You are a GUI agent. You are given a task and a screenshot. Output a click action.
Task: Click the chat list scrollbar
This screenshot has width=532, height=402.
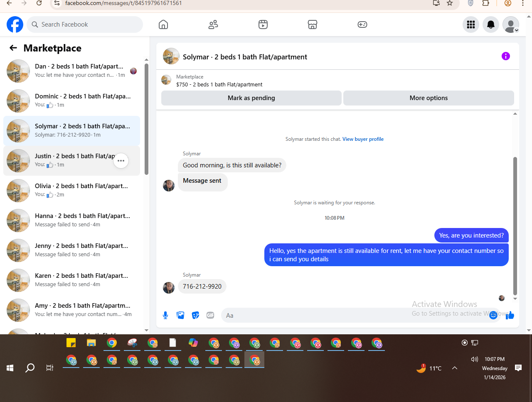pyautogui.click(x=146, y=119)
